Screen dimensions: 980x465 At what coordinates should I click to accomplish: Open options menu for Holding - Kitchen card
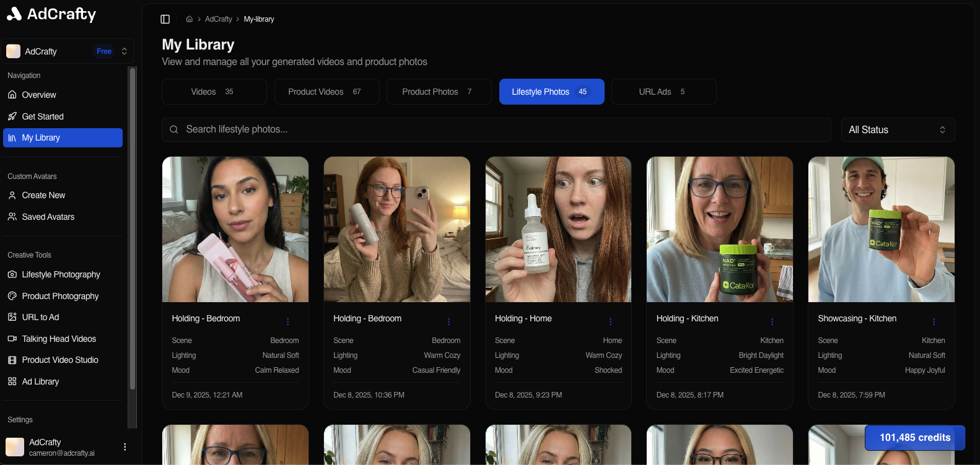click(x=772, y=321)
